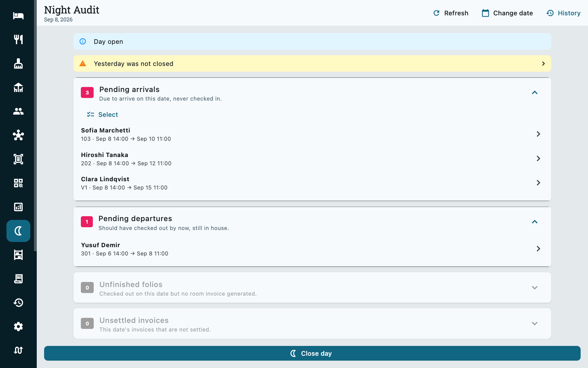Open the receipt invoices sidebar icon
The height and width of the screenshot is (368, 588).
[18, 279]
